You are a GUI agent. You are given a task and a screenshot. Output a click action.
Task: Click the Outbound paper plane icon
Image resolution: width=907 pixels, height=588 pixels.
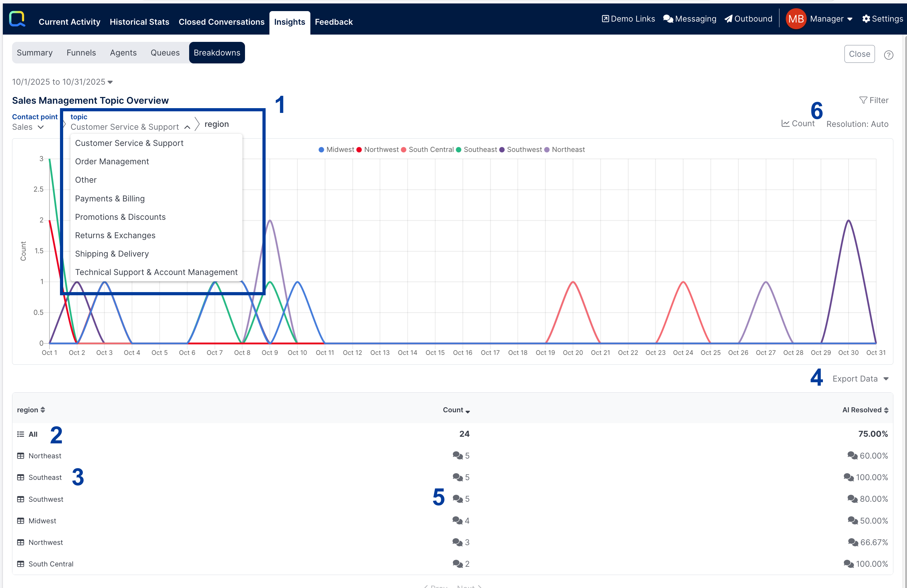(728, 19)
